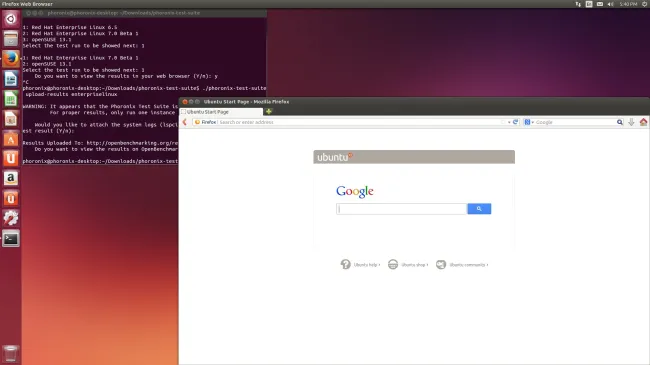Open the Ubuntu help link
The height and width of the screenshot is (365, 650).
360,265
